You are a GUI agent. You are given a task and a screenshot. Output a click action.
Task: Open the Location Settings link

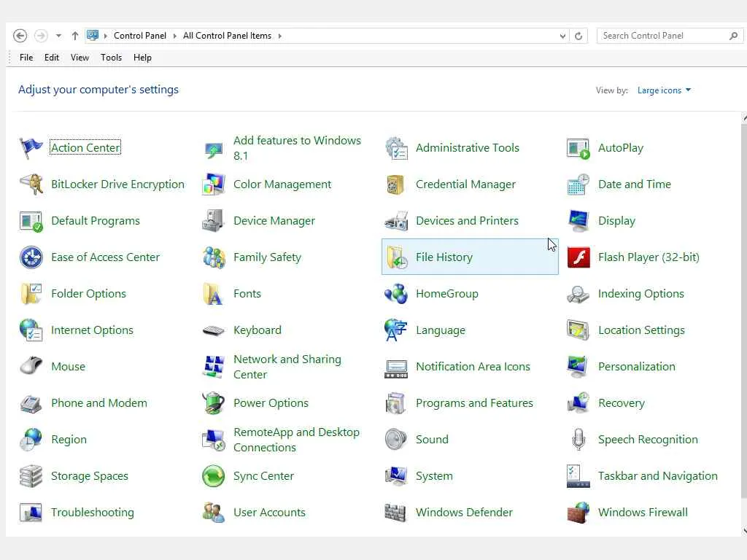click(x=641, y=330)
